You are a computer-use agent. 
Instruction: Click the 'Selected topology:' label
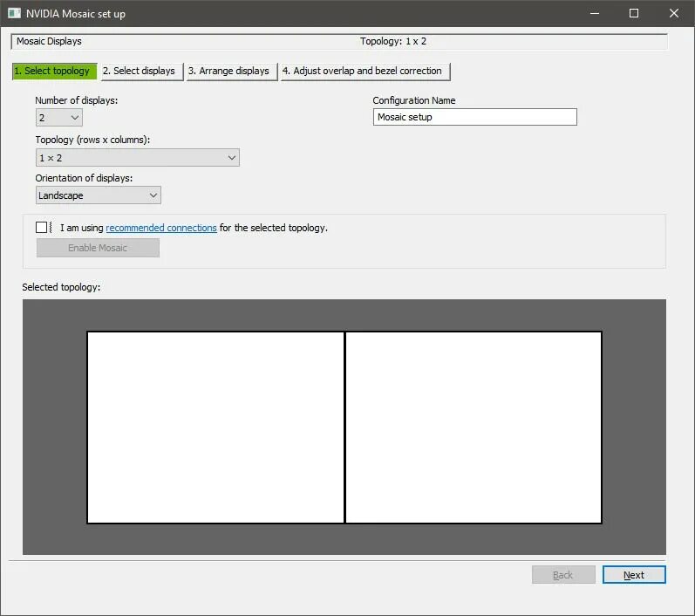click(x=61, y=287)
